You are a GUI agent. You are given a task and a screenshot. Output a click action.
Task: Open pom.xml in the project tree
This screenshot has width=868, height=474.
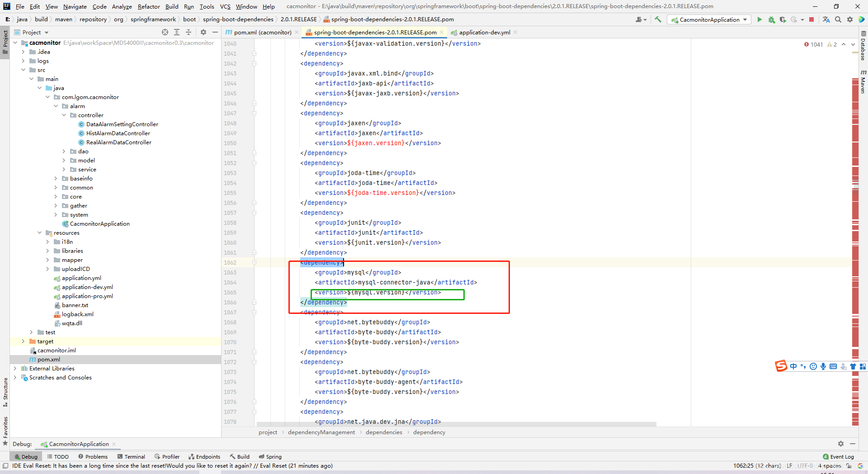point(48,360)
